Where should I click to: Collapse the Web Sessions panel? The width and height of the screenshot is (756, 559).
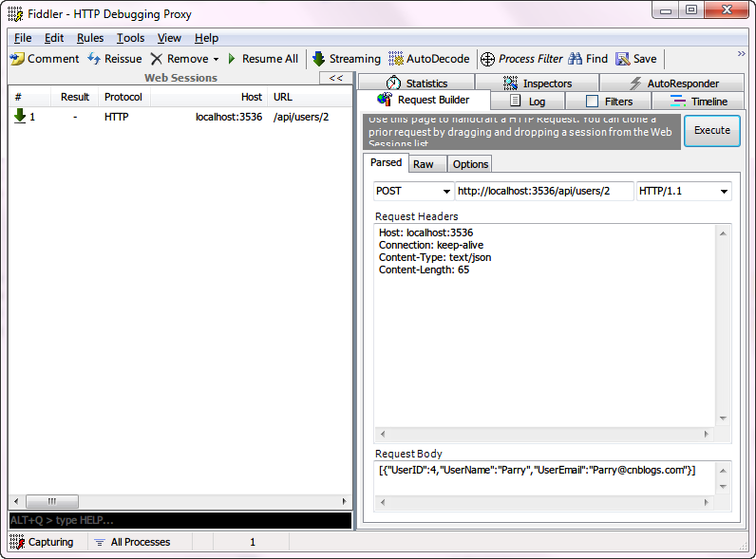click(x=336, y=78)
